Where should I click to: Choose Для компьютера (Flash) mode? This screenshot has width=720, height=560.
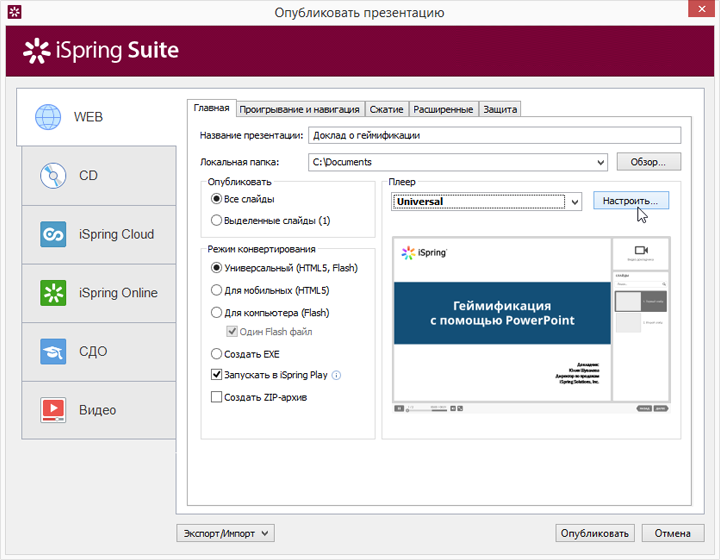click(x=216, y=313)
